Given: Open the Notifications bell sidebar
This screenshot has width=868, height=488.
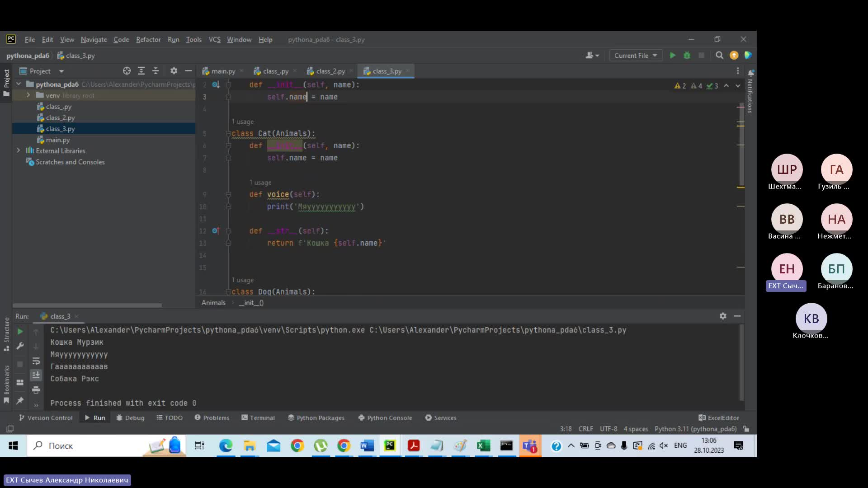Looking at the screenshot, I should pyautogui.click(x=750, y=73).
